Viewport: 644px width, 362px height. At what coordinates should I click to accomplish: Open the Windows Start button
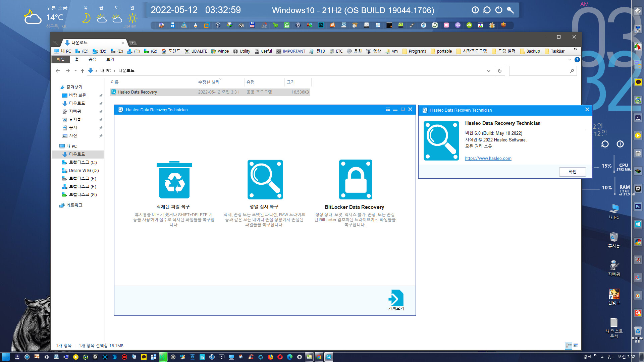(x=6, y=357)
